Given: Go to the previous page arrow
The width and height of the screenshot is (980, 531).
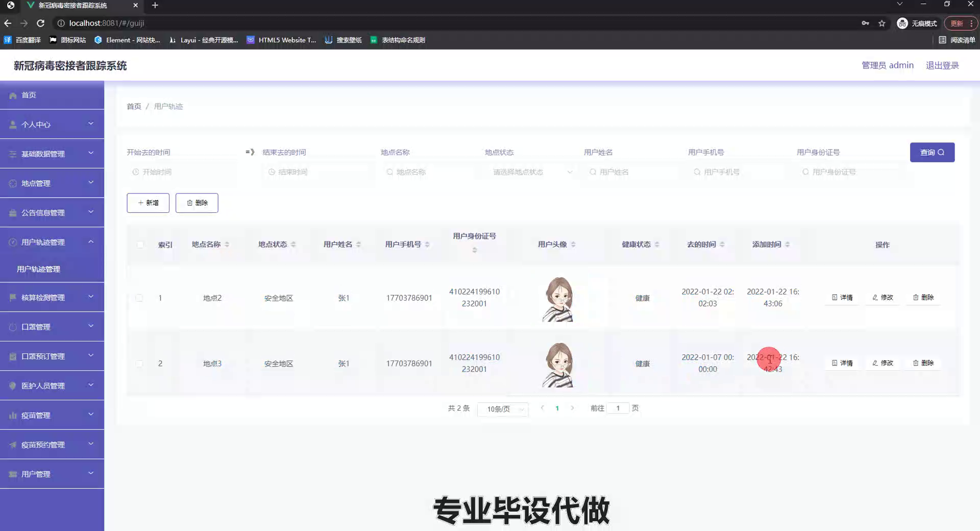Looking at the screenshot, I should coord(542,408).
